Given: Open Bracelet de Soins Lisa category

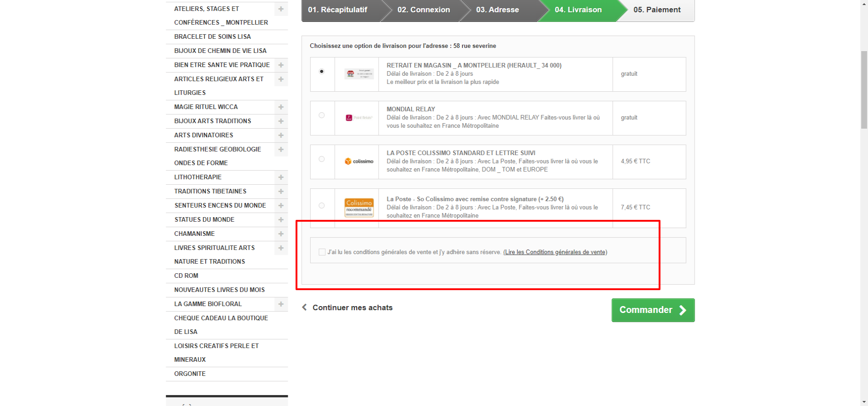Looking at the screenshot, I should tap(213, 37).
